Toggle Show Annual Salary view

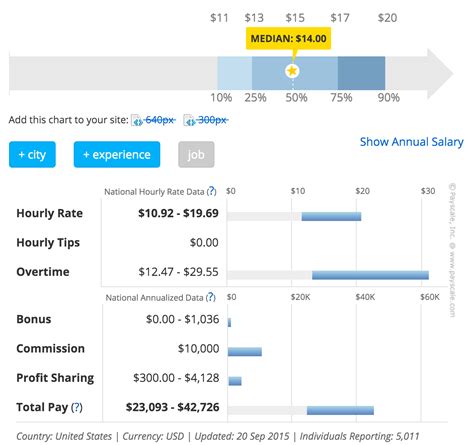(x=412, y=142)
